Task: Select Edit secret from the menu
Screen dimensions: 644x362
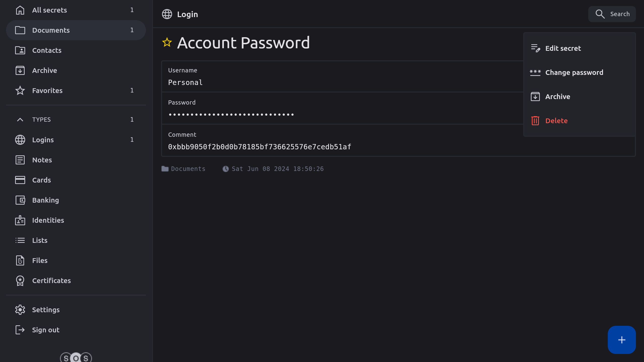Action: coord(563,48)
